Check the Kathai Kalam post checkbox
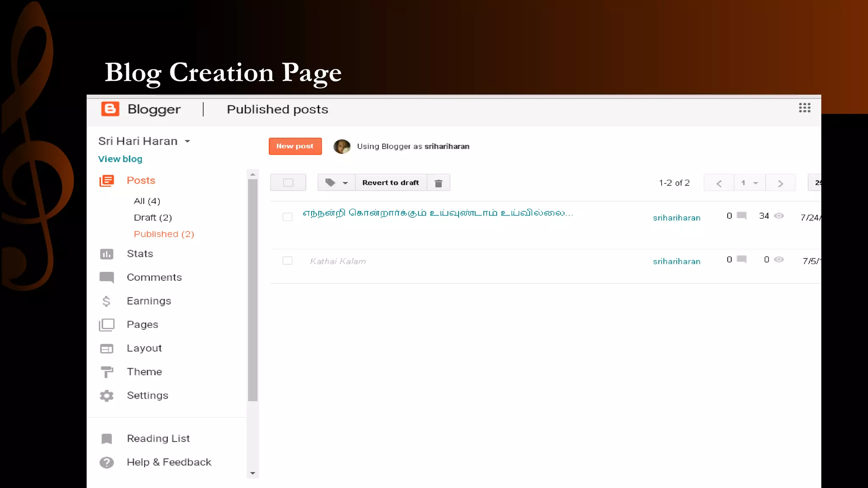This screenshot has height=488, width=868. pos(287,261)
